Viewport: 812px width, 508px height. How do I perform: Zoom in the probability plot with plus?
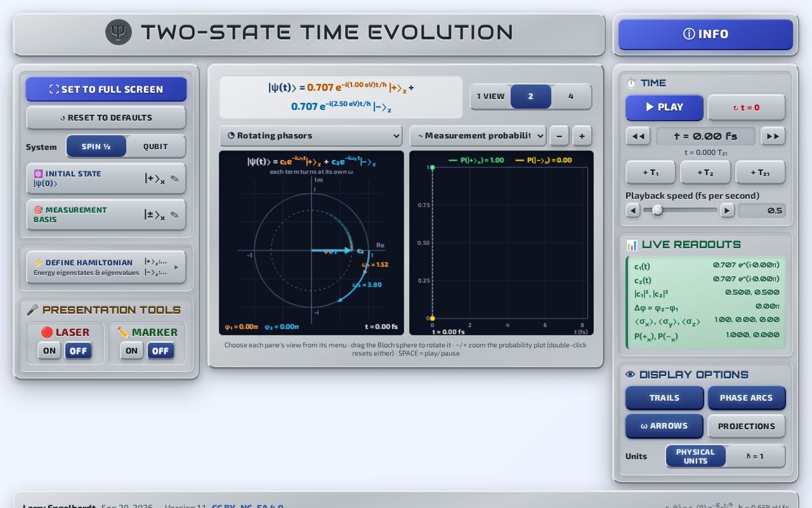[582, 135]
